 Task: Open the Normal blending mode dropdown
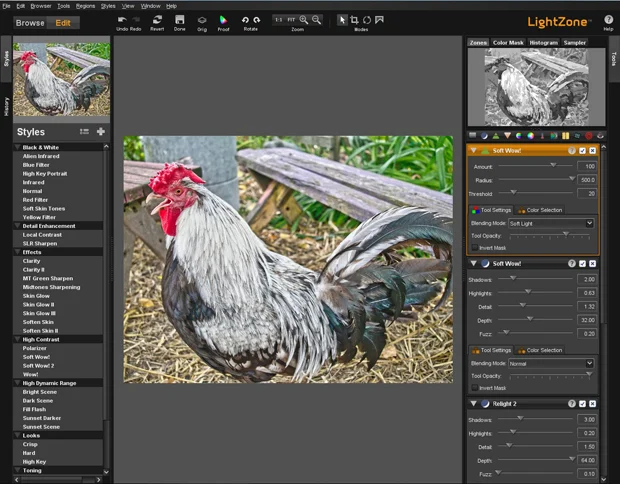click(x=551, y=363)
